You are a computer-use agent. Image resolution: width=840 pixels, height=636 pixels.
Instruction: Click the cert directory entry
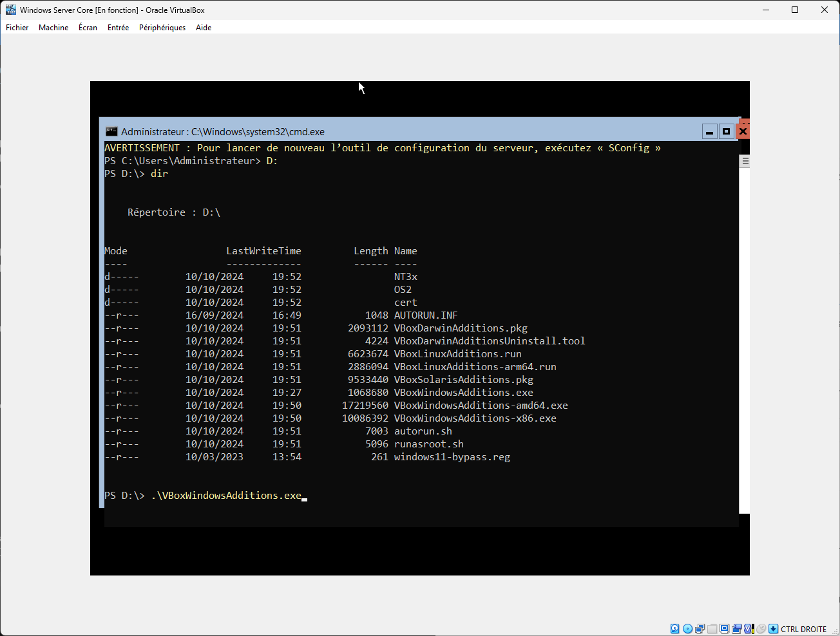coord(406,303)
